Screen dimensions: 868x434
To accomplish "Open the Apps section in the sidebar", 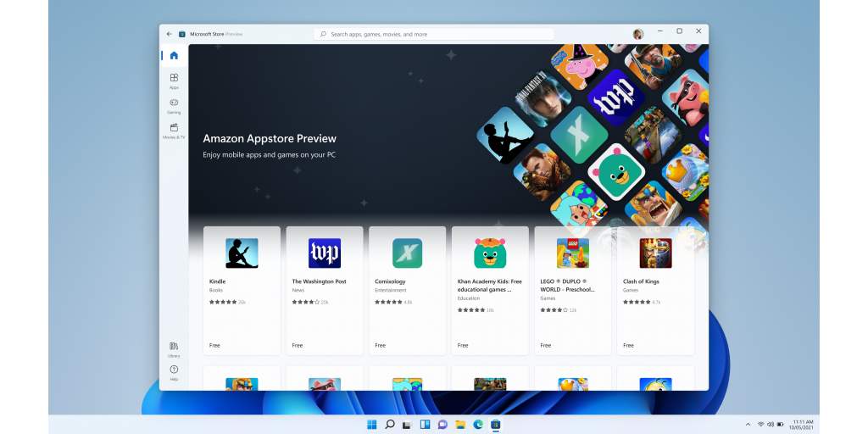I will 174,80.
